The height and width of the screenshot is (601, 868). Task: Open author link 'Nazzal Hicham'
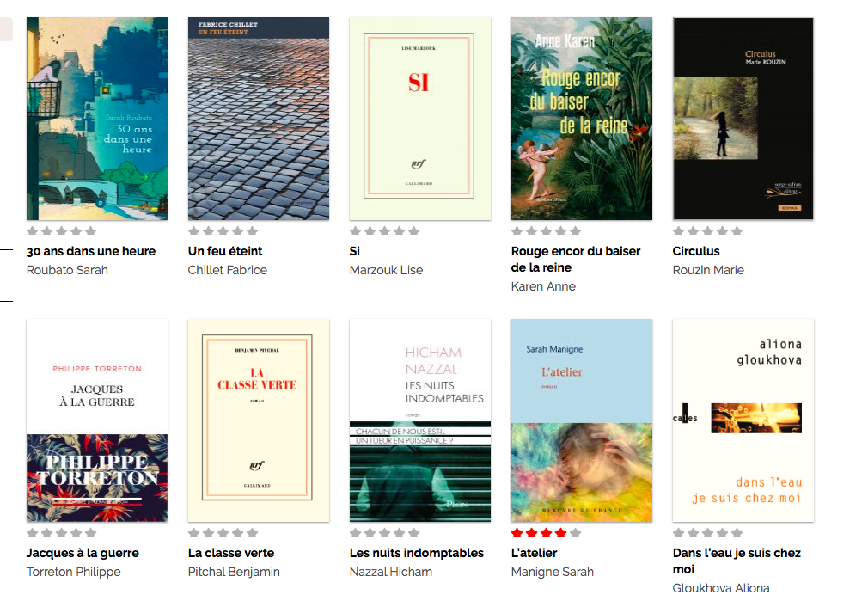point(391,572)
